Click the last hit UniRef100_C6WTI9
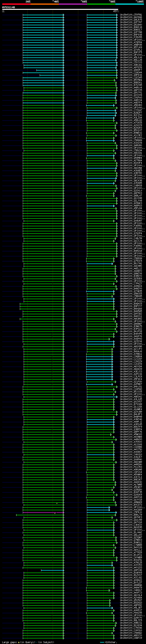This screenshot has height=644, width=146. 131,638
